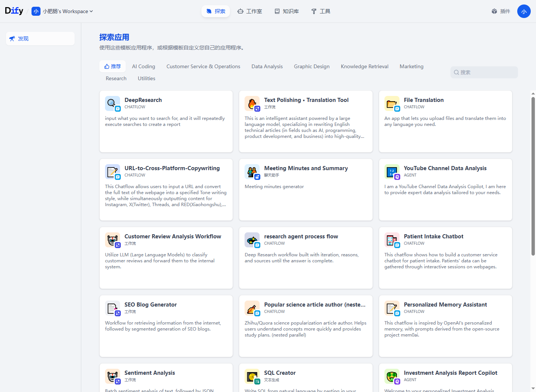This screenshot has height=392, width=536.
Task: Click the Patient Intake Chatbot icon
Action: [392, 240]
